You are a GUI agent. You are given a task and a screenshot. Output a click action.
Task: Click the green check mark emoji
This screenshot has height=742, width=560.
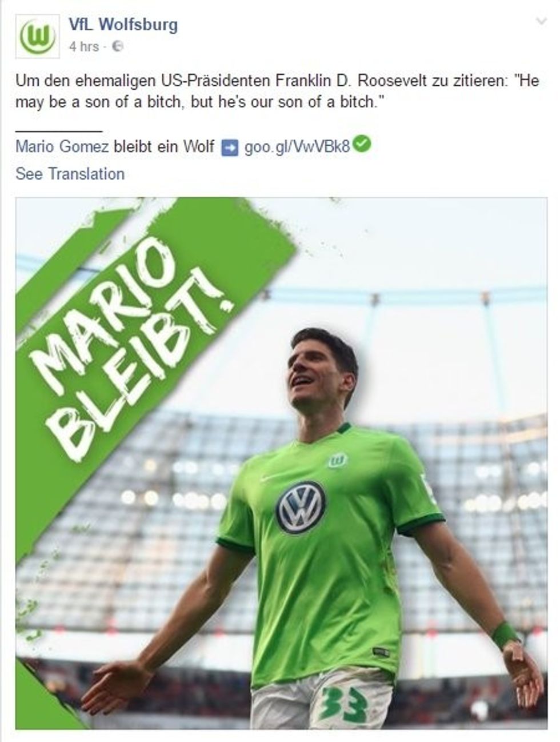click(x=362, y=144)
